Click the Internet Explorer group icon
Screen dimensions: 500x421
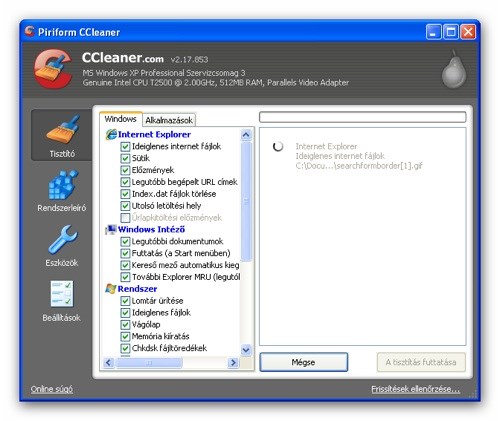[x=111, y=134]
